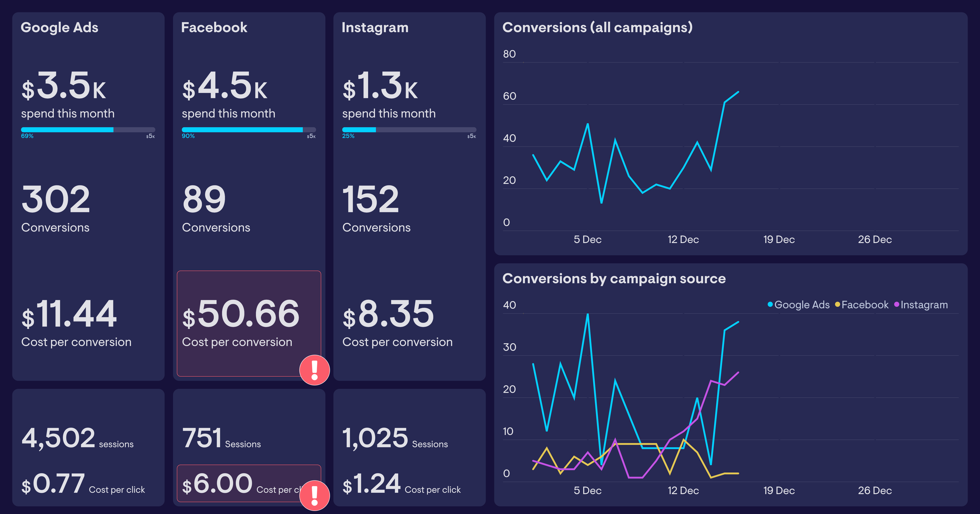The image size is (980, 514).
Task: Click the Instagram 25% spend progress bar
Action: [x=409, y=130]
